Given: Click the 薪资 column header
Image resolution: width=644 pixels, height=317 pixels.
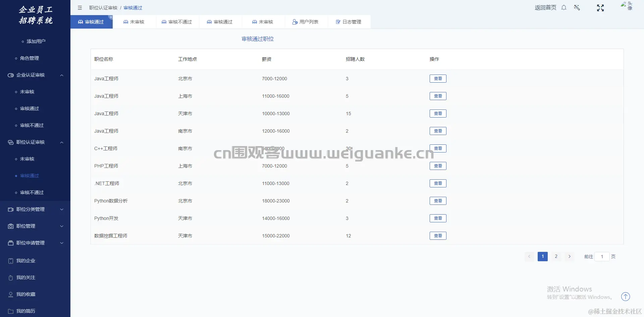Looking at the screenshot, I should [267, 59].
